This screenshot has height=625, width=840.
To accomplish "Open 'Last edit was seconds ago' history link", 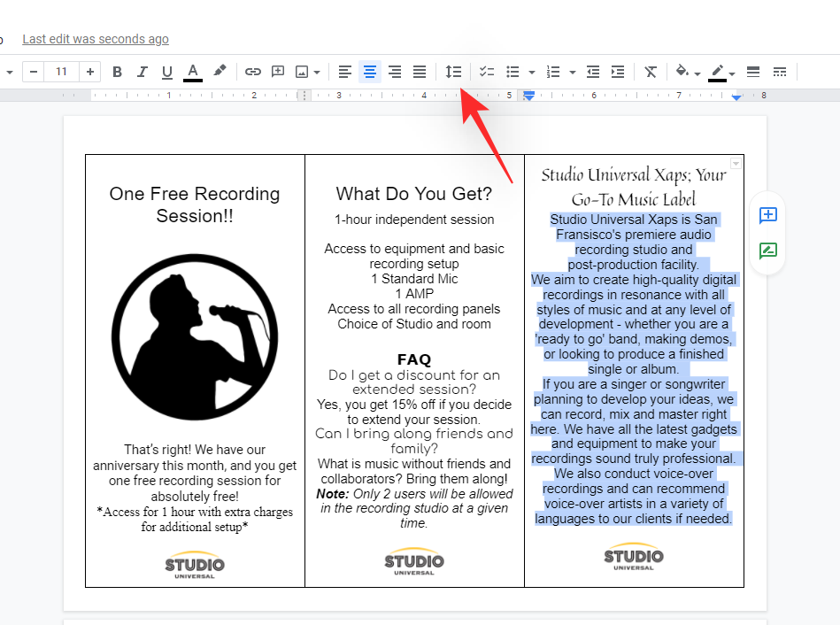I will pos(96,39).
